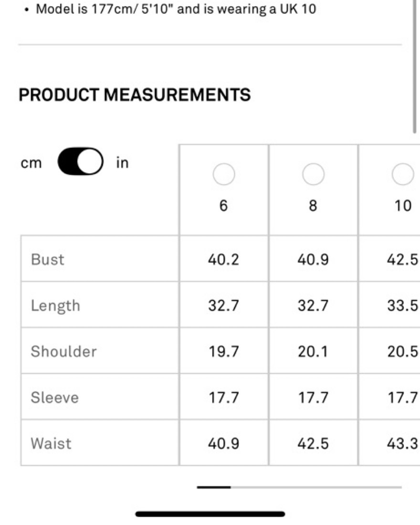Viewport: 420px width, 525px height.
Task: Click the Length row label
Action: (x=55, y=306)
